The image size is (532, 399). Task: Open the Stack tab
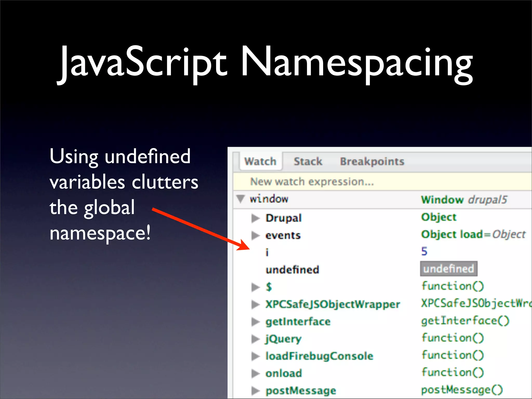point(308,161)
